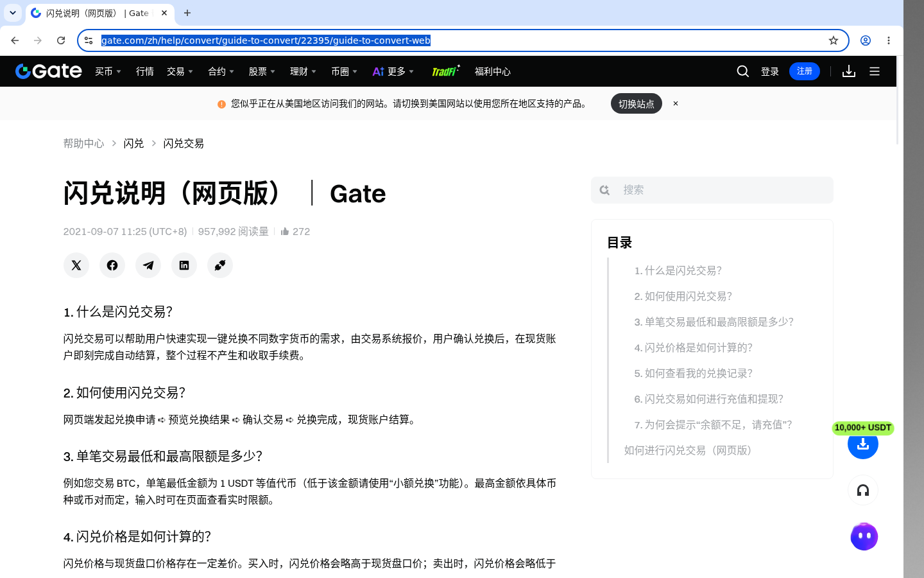Click the download app icon in header

pyautogui.click(x=849, y=71)
